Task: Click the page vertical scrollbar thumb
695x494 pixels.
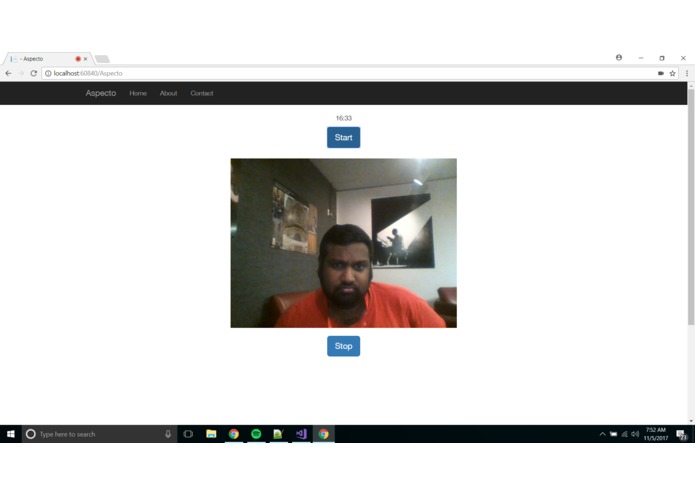Action: pos(691,207)
